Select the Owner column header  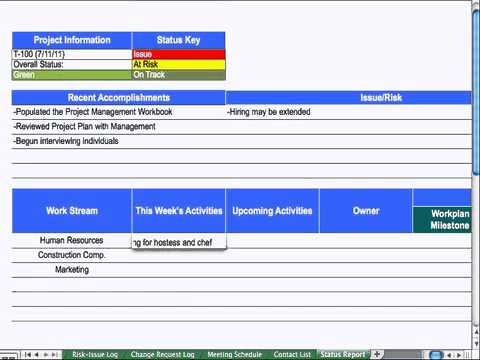click(x=366, y=211)
